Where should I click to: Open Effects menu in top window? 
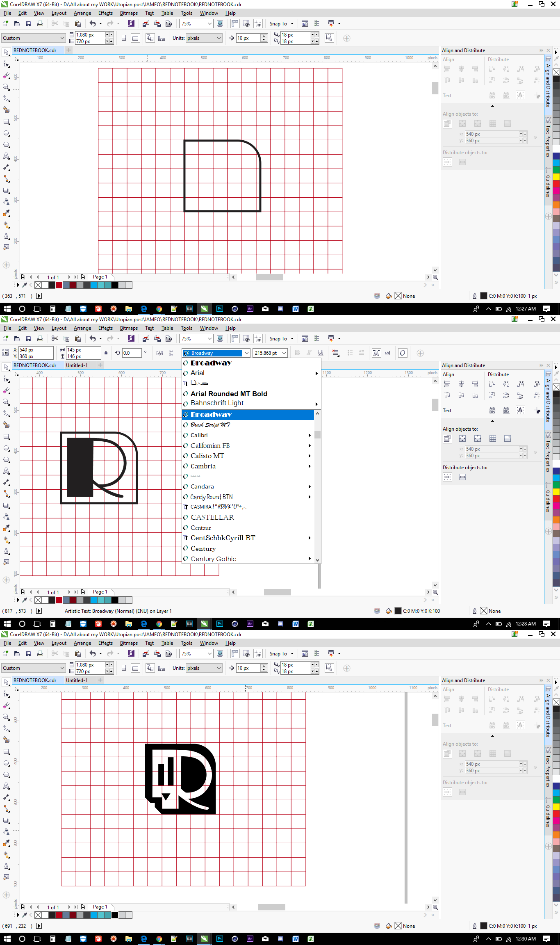[105, 13]
